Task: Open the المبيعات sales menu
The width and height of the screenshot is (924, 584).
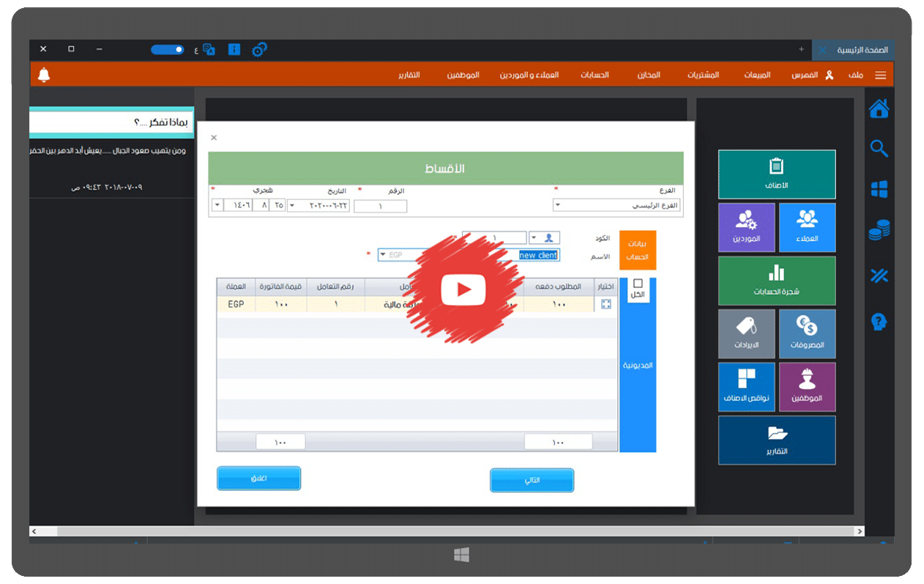Action: pyautogui.click(x=757, y=75)
